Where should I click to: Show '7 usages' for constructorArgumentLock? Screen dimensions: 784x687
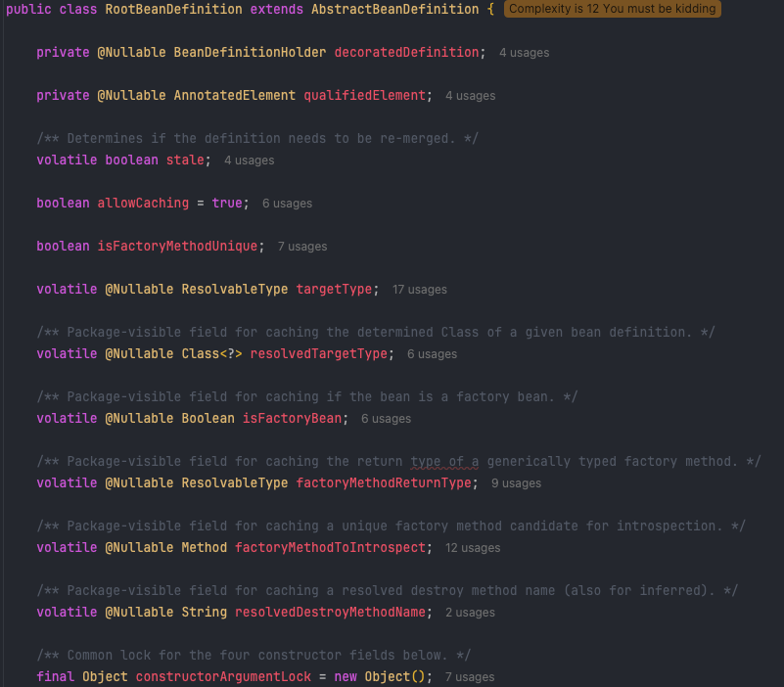point(470,677)
